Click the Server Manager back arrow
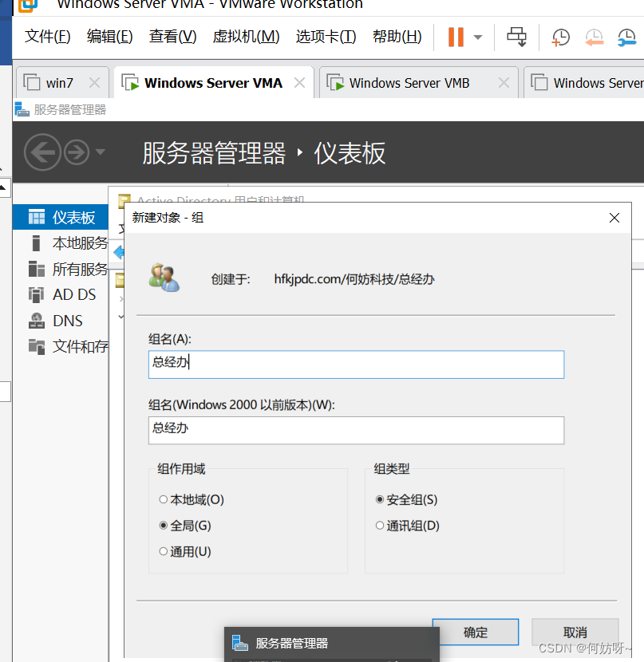Image resolution: width=644 pixels, height=662 pixels. [42, 152]
